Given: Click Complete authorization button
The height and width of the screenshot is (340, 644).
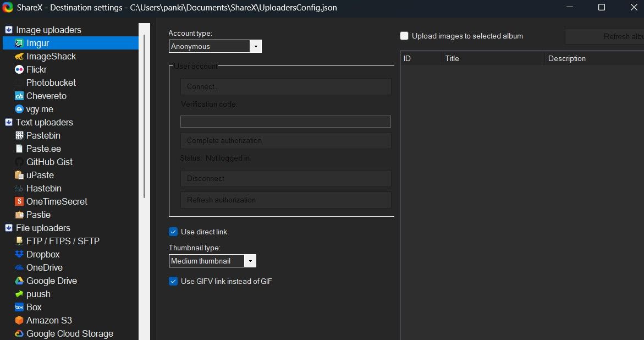Looking at the screenshot, I should click(x=286, y=140).
